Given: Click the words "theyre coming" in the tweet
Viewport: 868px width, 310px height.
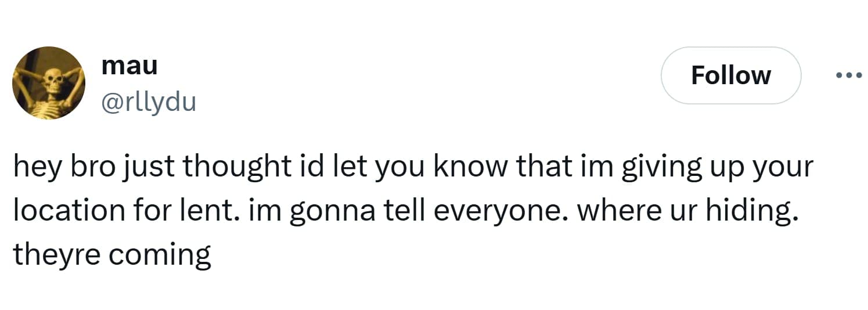Looking at the screenshot, I should [x=111, y=254].
